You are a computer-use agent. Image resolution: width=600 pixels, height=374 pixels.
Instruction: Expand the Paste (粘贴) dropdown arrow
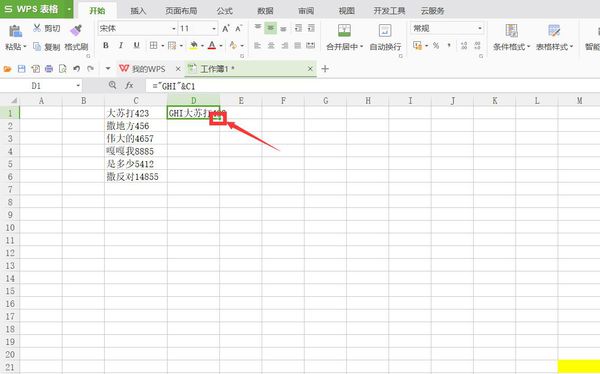coord(25,47)
